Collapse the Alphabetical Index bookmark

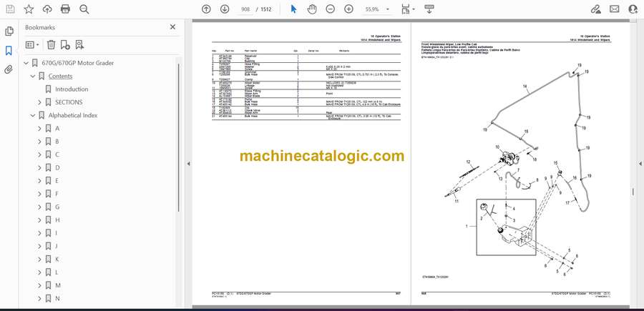tap(33, 115)
